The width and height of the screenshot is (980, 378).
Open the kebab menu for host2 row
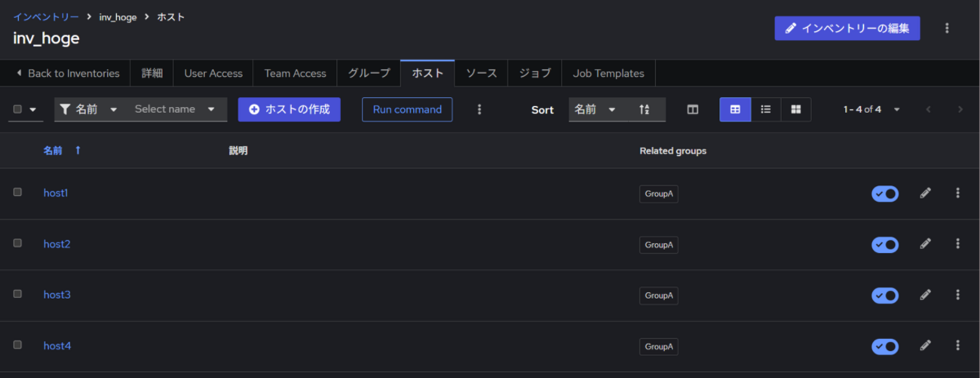click(957, 244)
